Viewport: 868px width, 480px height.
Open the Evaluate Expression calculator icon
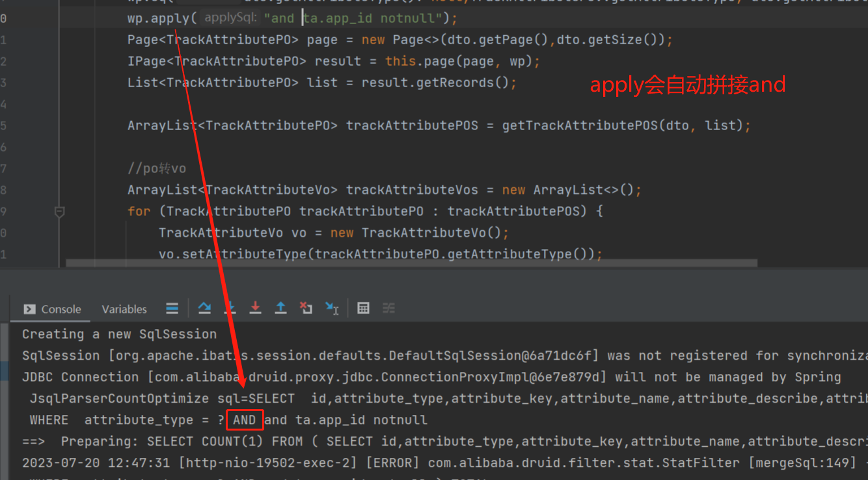coord(363,308)
